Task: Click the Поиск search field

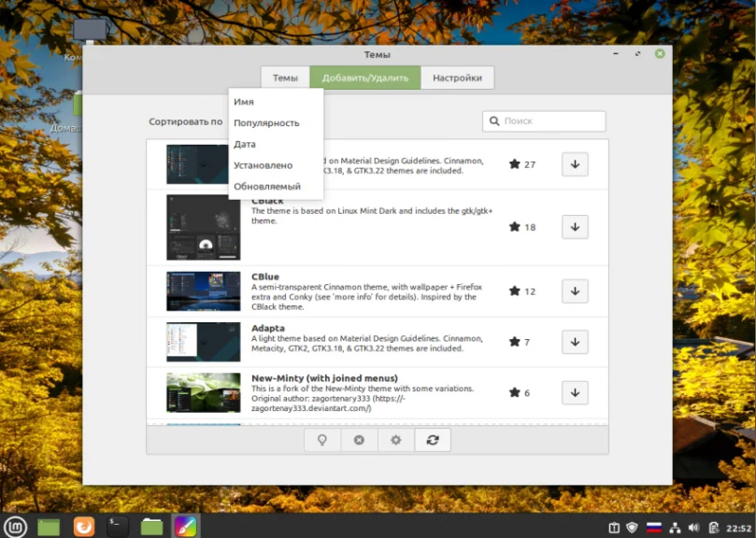Action: (551, 121)
